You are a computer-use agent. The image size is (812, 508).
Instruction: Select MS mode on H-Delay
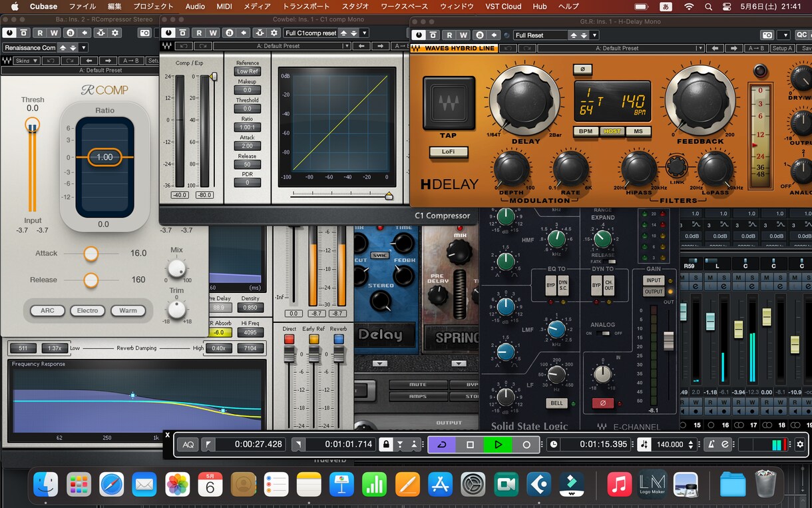coord(638,131)
